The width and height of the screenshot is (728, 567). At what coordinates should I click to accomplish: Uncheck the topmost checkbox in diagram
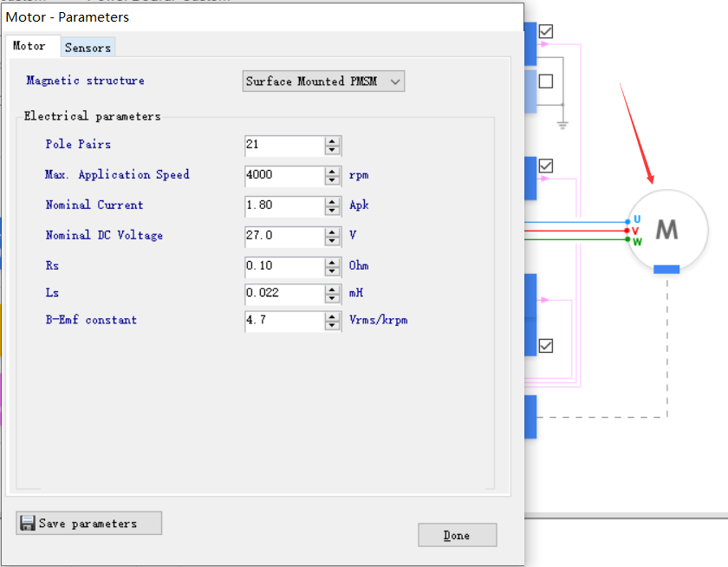546,31
